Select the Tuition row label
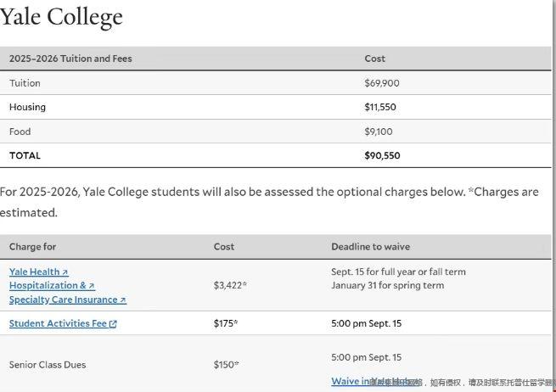This screenshot has width=556, height=392. tap(25, 83)
